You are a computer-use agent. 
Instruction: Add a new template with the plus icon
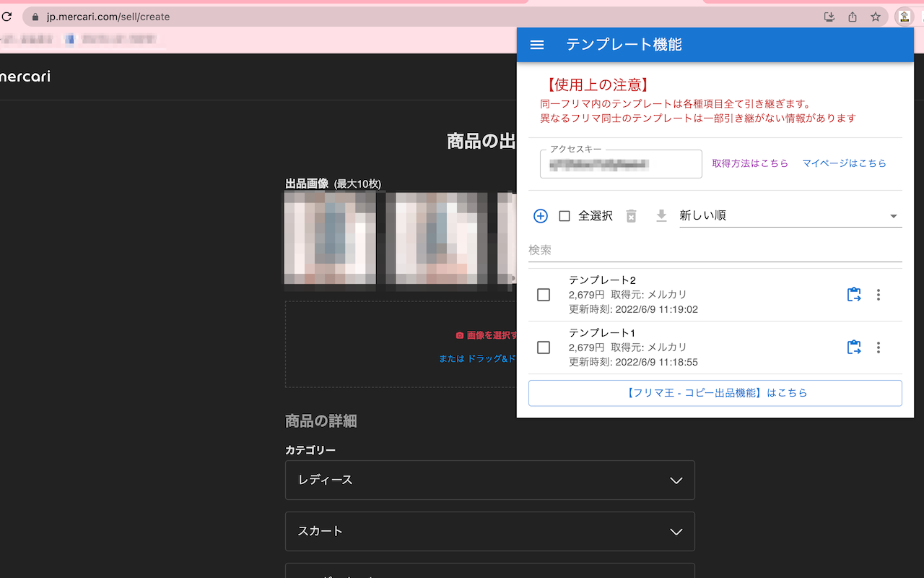(541, 216)
